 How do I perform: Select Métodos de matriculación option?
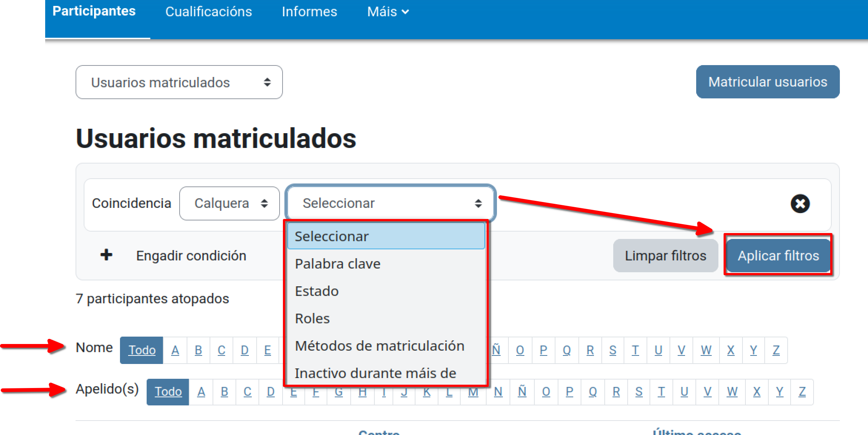(379, 345)
